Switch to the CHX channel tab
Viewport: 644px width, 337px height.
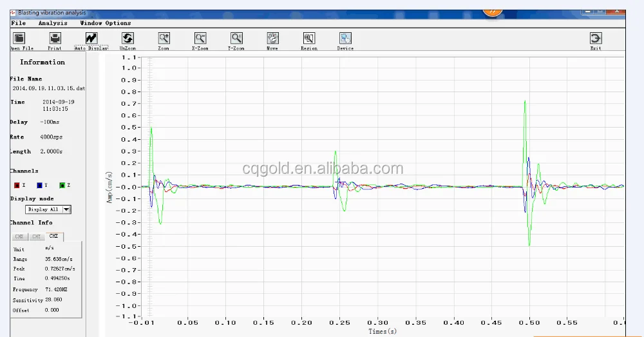[x=19, y=236]
